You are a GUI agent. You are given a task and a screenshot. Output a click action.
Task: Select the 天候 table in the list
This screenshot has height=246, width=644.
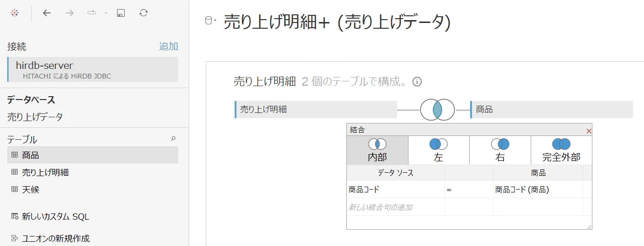tap(93, 190)
